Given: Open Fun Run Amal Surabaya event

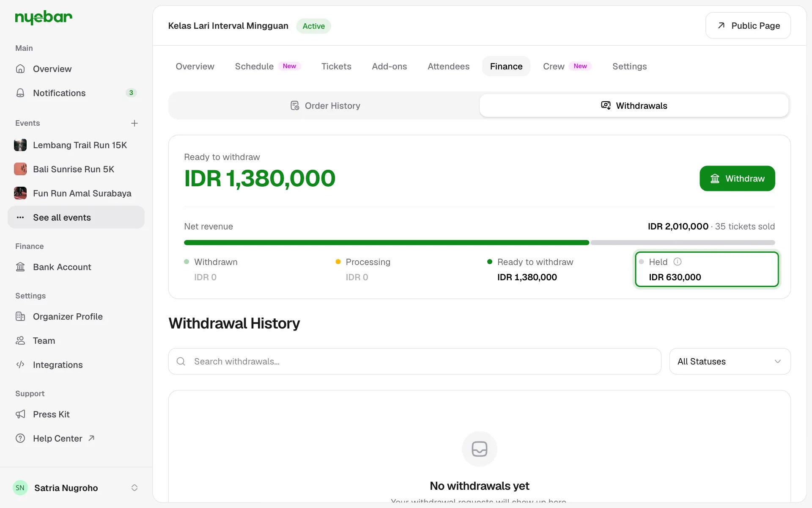Looking at the screenshot, I should pos(76,193).
